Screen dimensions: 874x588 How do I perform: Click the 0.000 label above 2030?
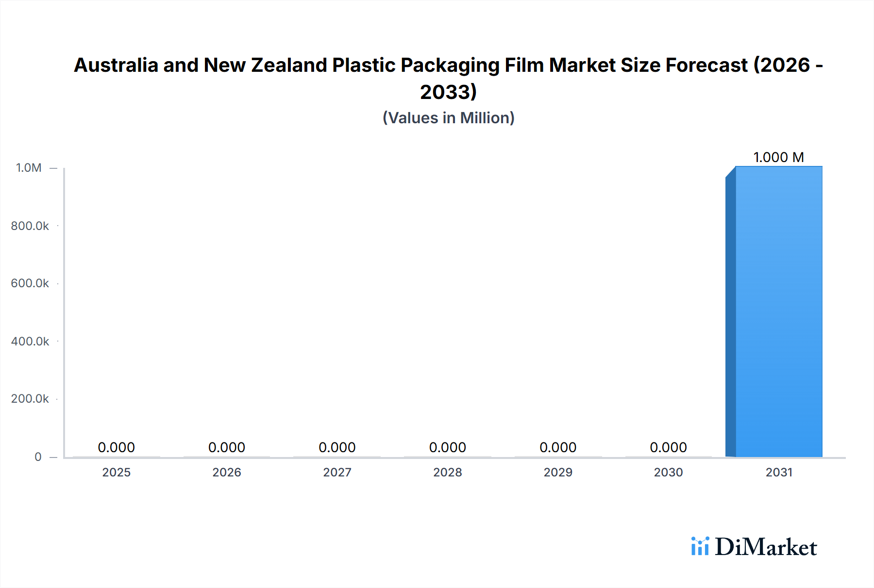coord(669,447)
